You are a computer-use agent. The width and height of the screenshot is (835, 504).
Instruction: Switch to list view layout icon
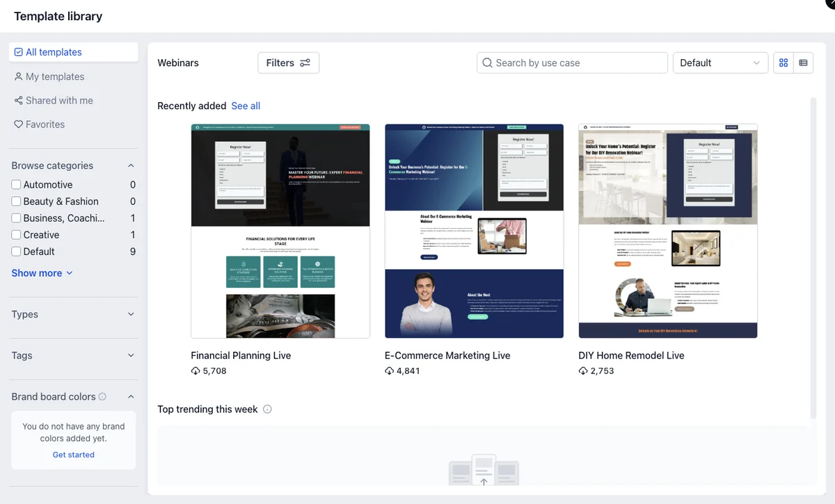(803, 63)
